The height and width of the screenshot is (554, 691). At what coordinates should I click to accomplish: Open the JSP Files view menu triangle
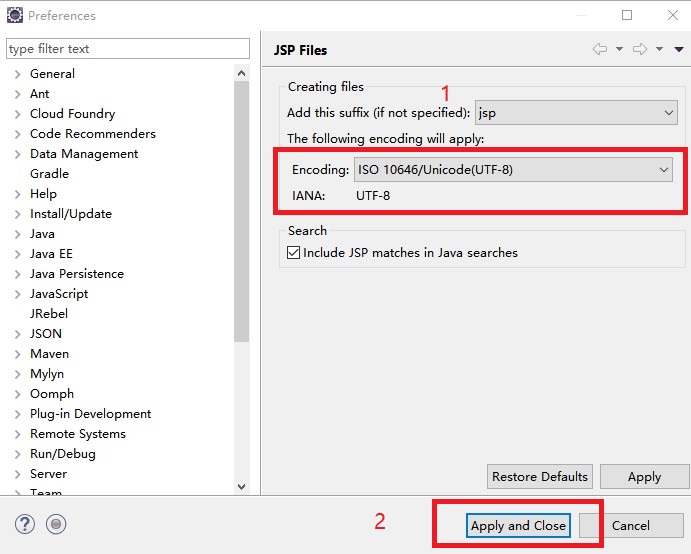(x=679, y=49)
